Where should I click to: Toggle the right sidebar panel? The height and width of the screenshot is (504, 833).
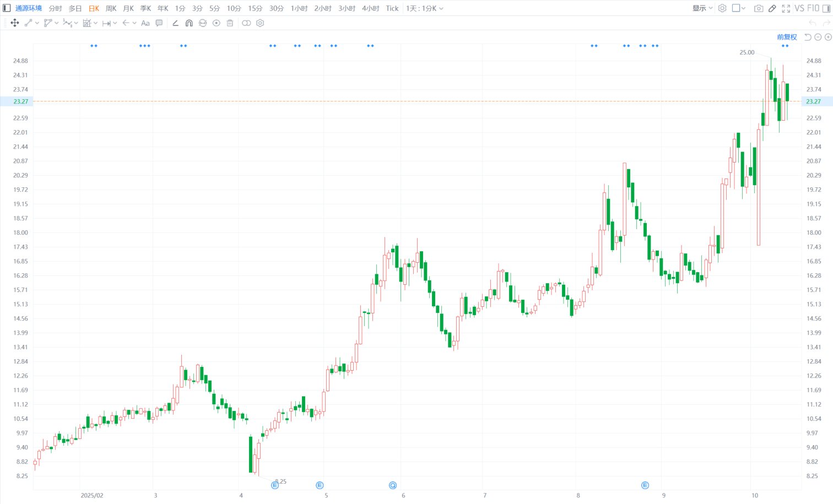(x=826, y=8)
